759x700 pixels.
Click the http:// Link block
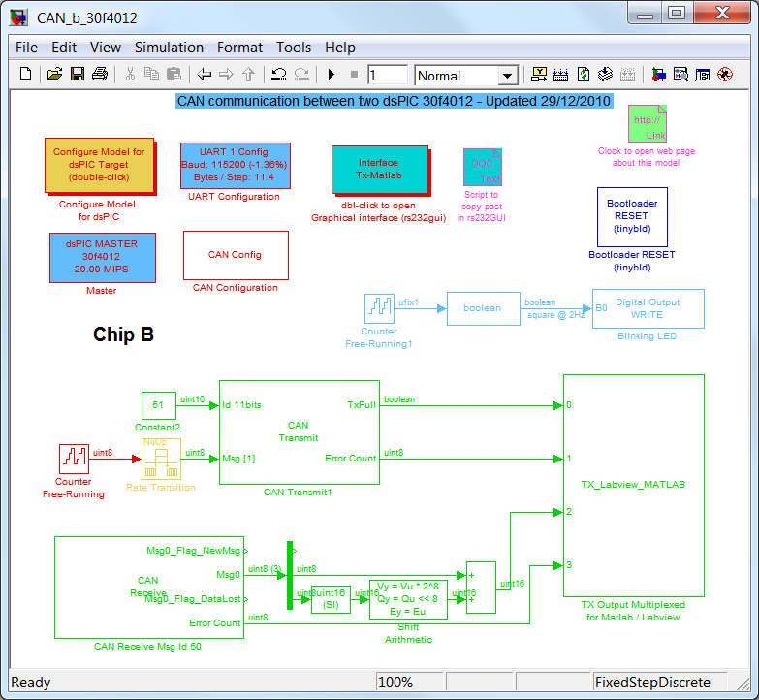pos(648,123)
